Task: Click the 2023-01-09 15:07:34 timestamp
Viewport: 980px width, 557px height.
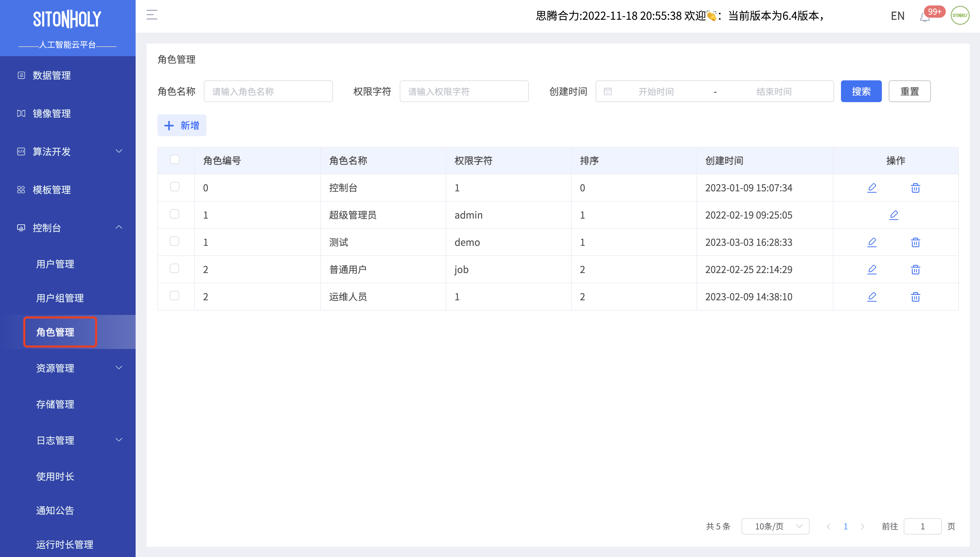Action: coord(749,188)
